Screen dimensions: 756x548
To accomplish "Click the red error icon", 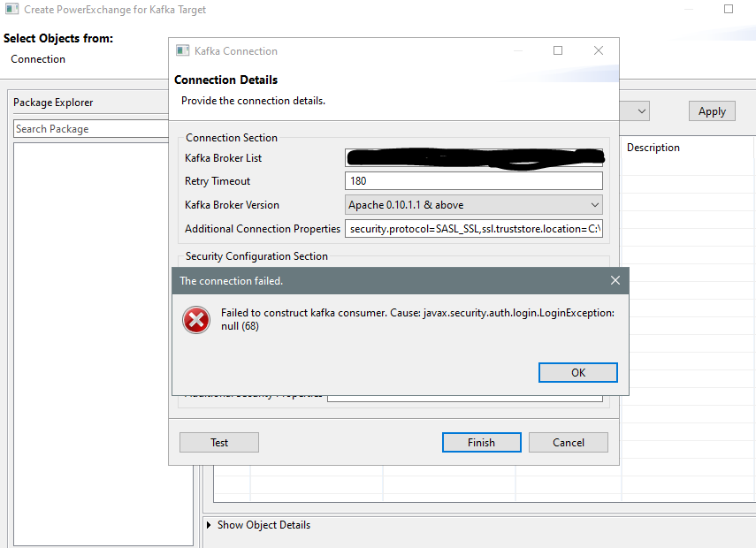I will click(196, 320).
